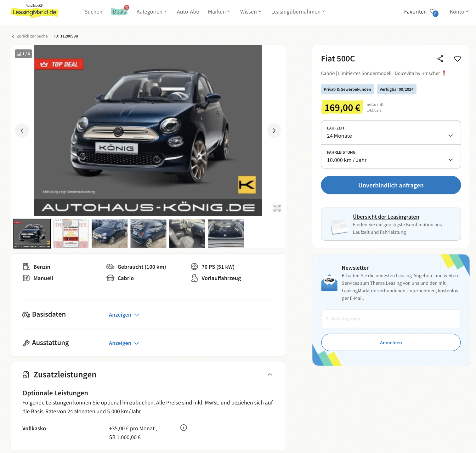Click the Vollkasko label
The image size is (476, 453).
(34, 428)
